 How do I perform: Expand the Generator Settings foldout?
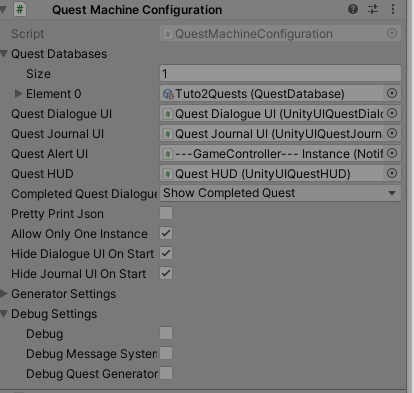(x=4, y=294)
